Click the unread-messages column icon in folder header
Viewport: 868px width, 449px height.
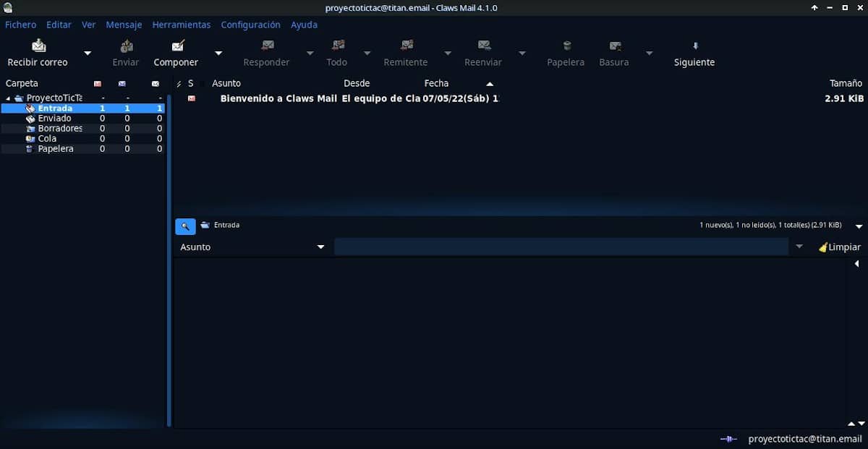pyautogui.click(x=122, y=84)
